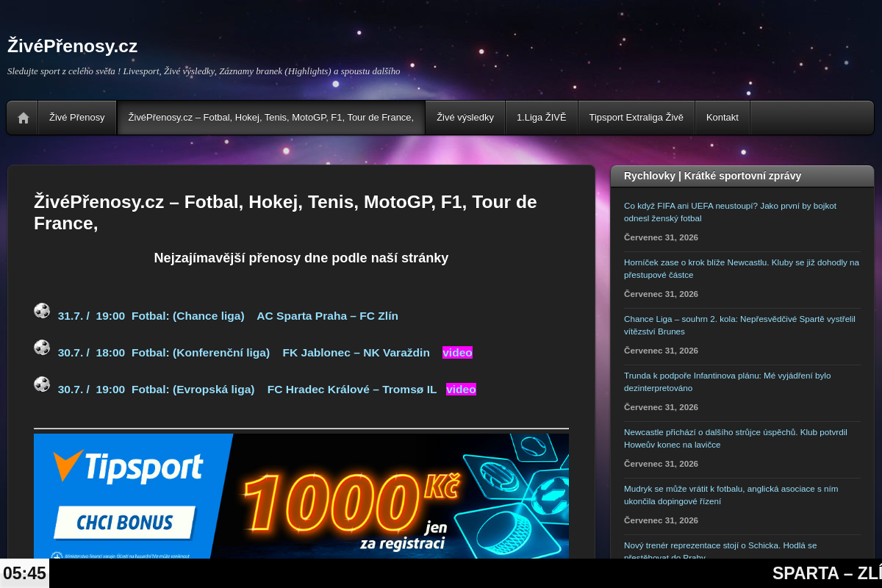Click soccer ball icon beside Sparta Praha match
The image size is (882, 588).
coord(42,311)
